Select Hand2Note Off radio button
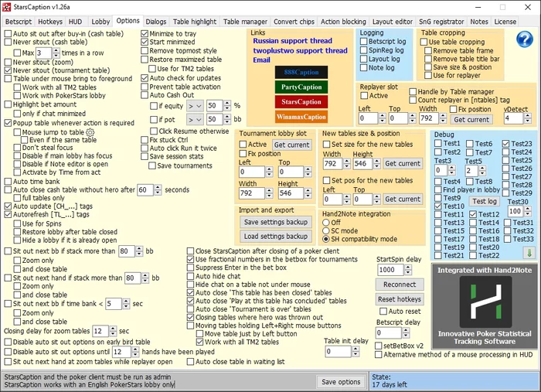The width and height of the screenshot is (541, 392). click(325, 223)
